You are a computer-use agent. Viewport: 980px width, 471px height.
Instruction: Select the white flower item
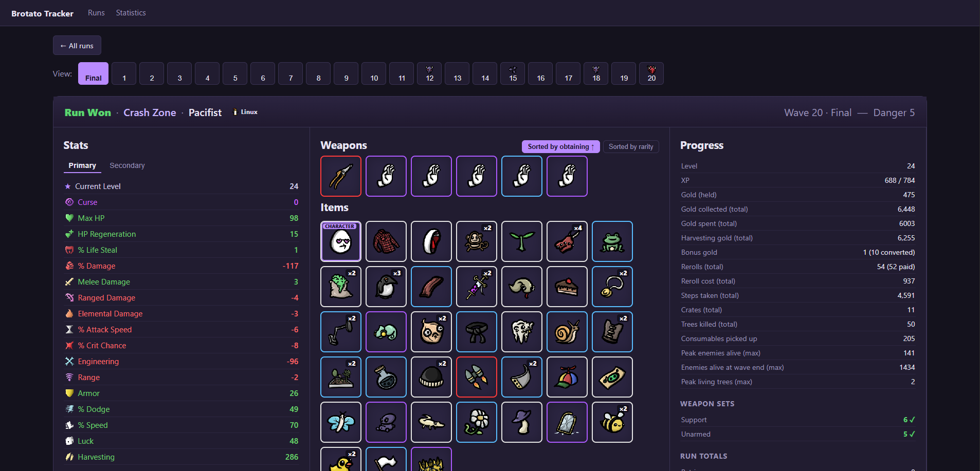click(477, 422)
